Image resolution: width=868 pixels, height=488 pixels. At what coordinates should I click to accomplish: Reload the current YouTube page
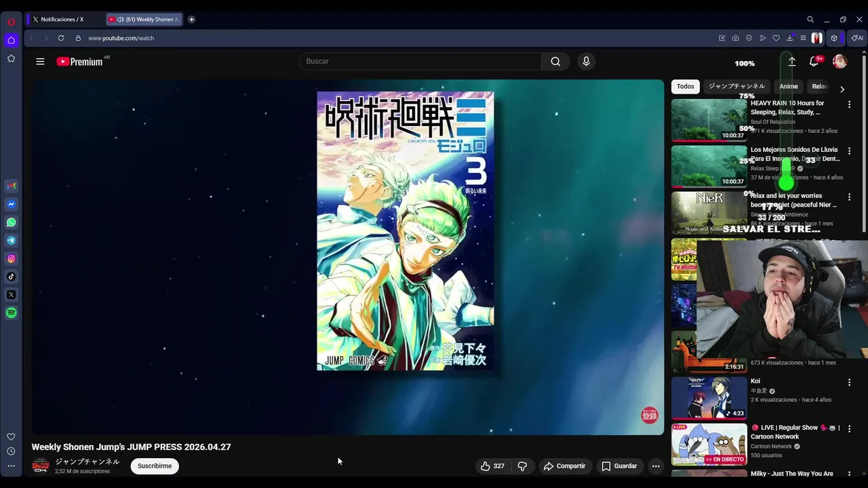point(61,38)
